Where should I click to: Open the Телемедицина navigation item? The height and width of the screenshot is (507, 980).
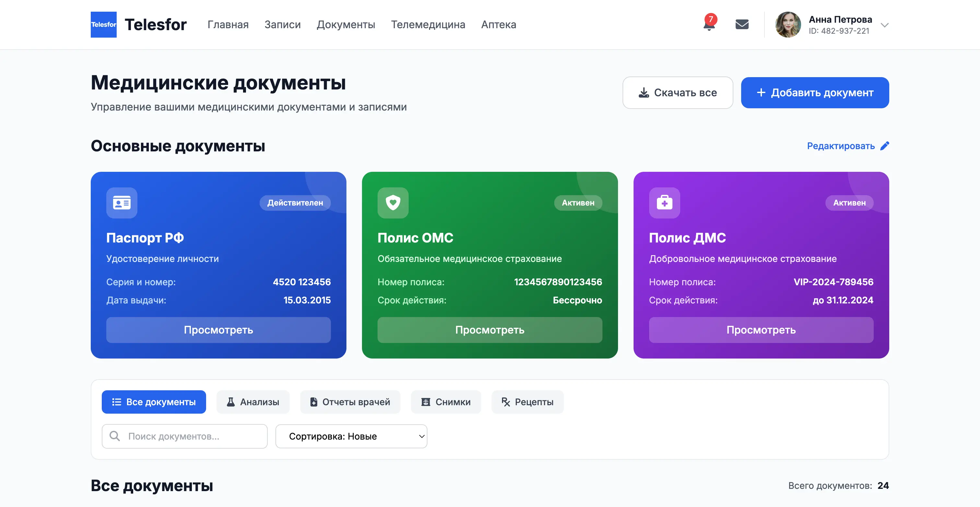tap(428, 24)
